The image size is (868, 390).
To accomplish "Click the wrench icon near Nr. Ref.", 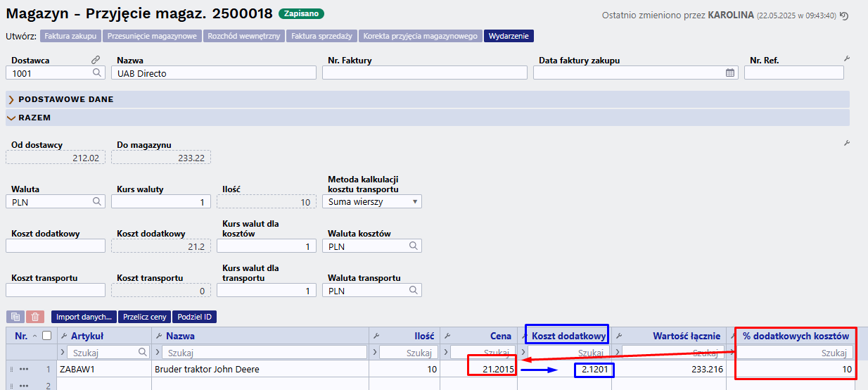I will [847, 59].
